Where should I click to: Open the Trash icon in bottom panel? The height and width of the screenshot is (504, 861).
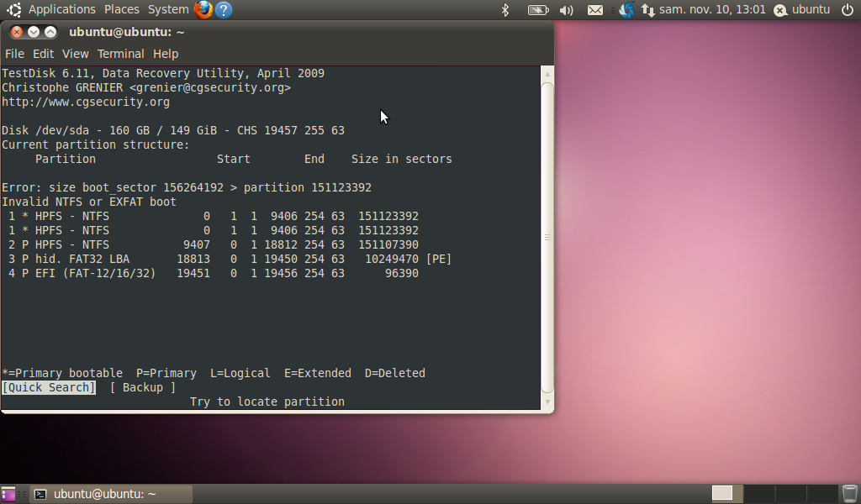(x=849, y=494)
